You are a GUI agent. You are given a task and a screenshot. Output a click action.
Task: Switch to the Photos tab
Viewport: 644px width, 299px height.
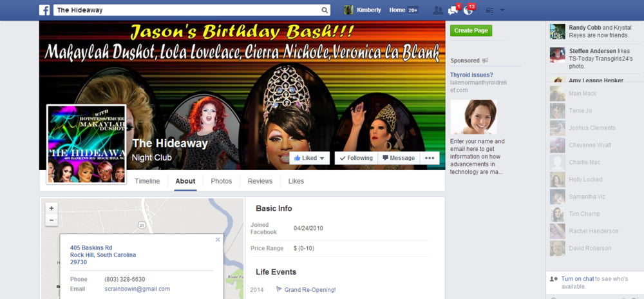[x=222, y=181]
